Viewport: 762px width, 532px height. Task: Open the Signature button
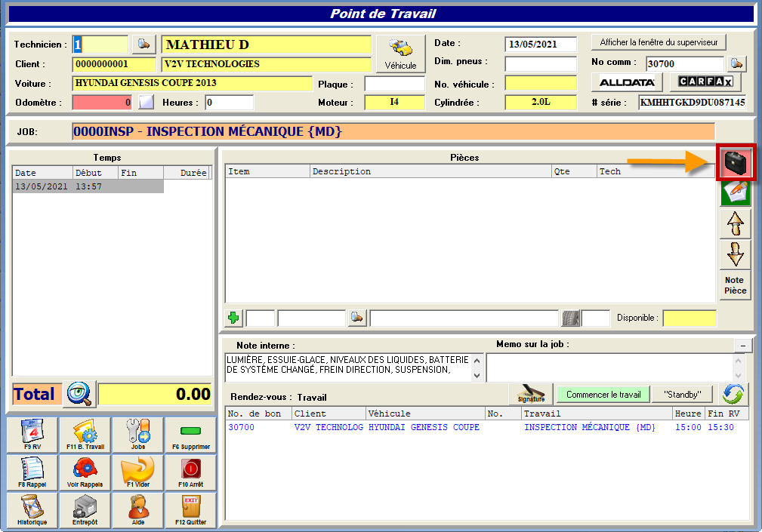click(x=531, y=394)
